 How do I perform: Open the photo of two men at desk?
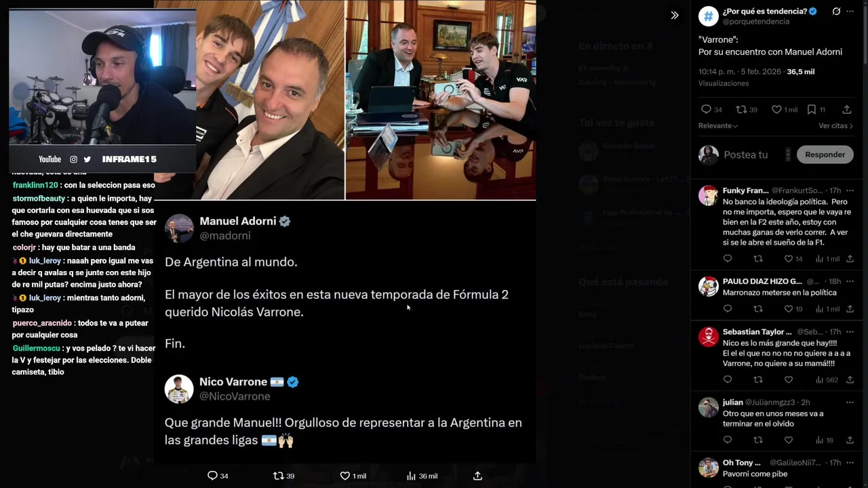(x=441, y=100)
